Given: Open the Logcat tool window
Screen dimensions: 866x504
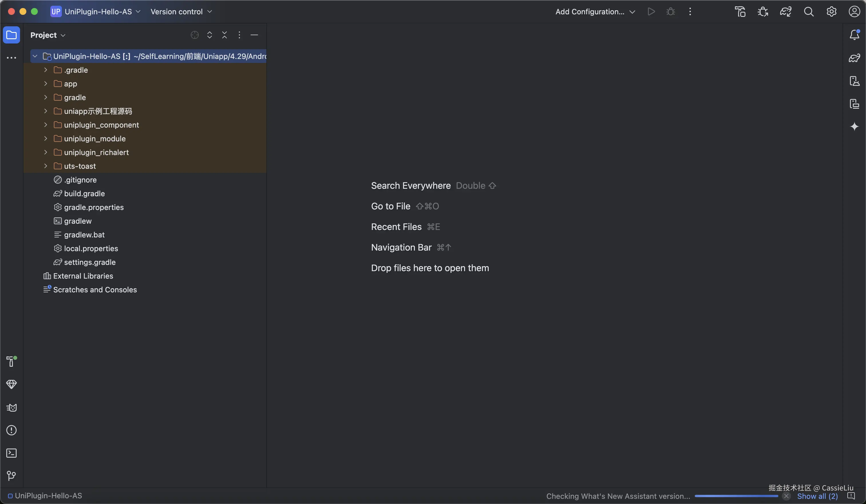Looking at the screenshot, I should (x=11, y=408).
